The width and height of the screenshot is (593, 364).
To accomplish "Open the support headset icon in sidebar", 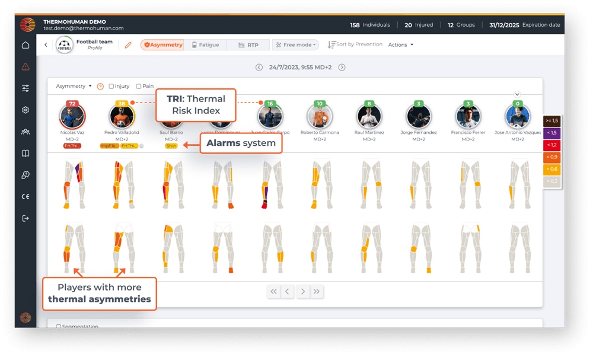I will (25, 175).
